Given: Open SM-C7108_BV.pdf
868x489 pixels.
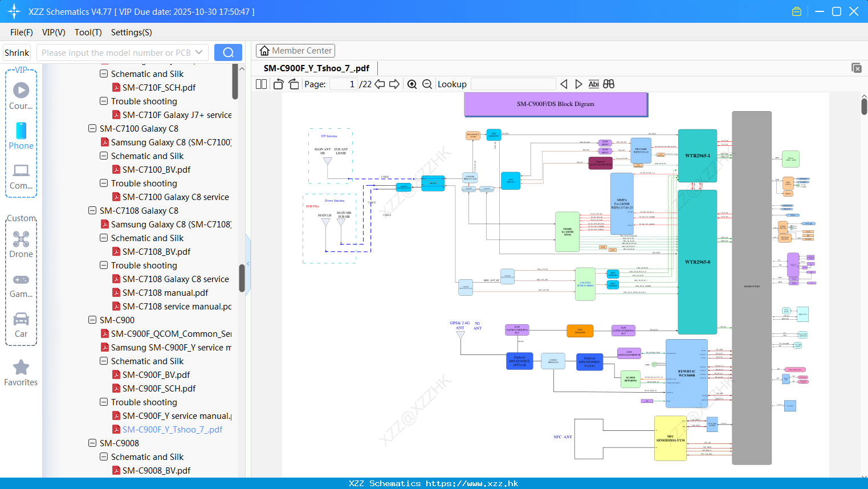Looking at the screenshot, I should pyautogui.click(x=156, y=251).
